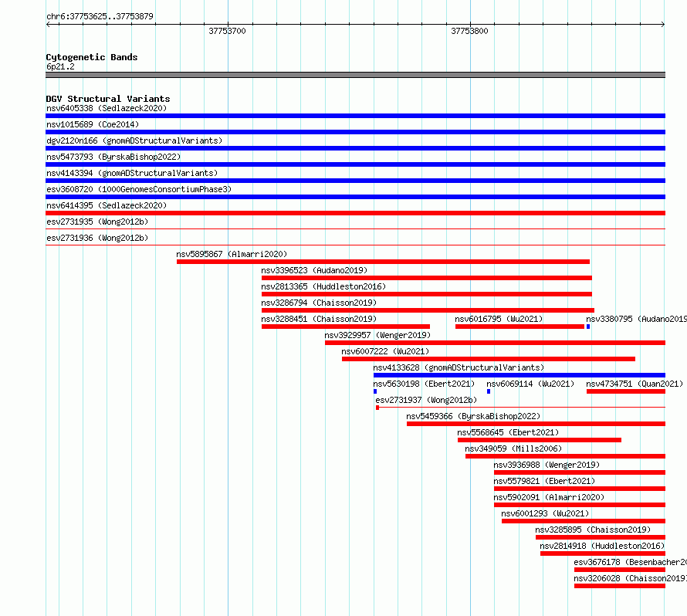Open nsv3929957 (Wenger2019) label
This screenshot has height=616, width=687.
pos(377,335)
